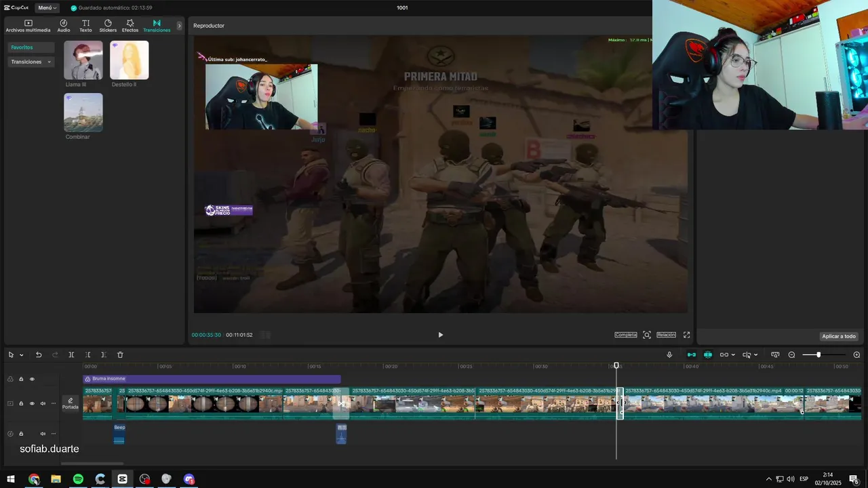This screenshot has height=488, width=868.
Task: Open the Archivos multimedia tab
Action: point(28,26)
